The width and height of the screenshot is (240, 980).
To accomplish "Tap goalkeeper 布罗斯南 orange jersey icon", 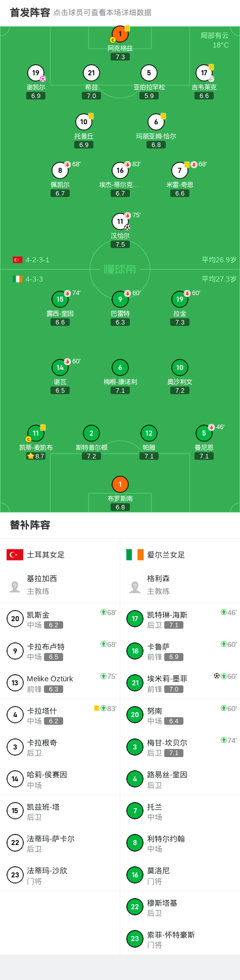I will point(120,484).
